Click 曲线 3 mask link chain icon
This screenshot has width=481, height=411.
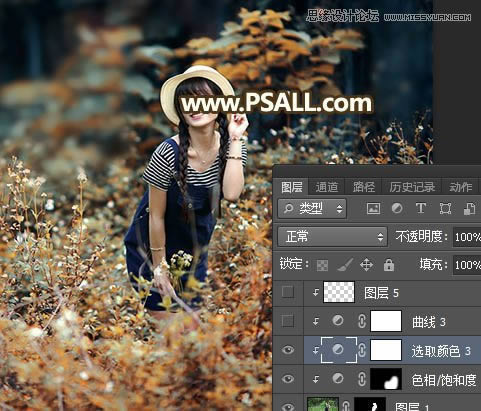click(x=362, y=321)
